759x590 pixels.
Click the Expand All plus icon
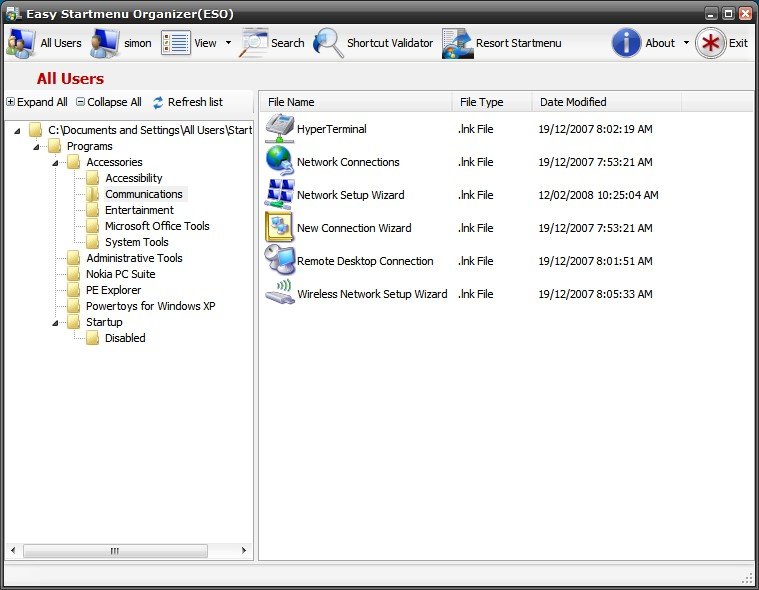coord(11,102)
